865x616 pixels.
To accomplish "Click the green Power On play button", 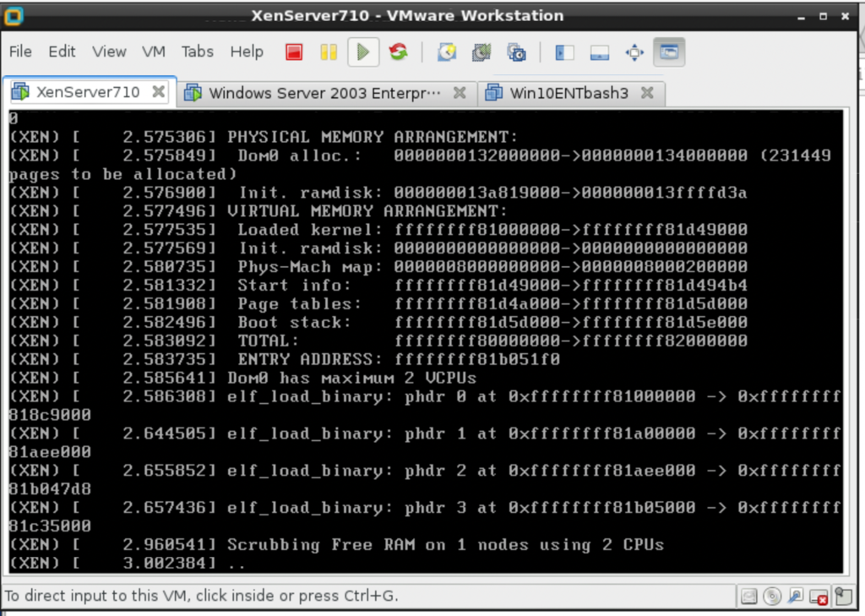I will (x=363, y=52).
